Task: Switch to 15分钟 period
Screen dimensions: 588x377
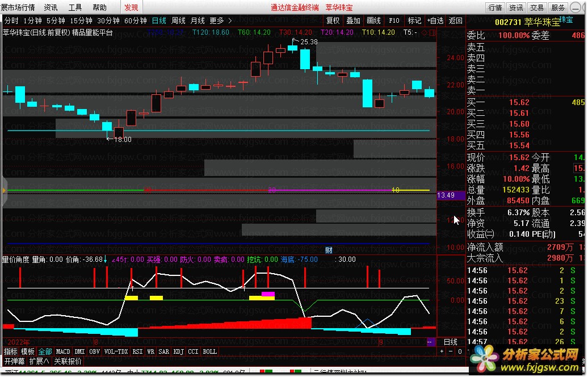Action: [81, 20]
